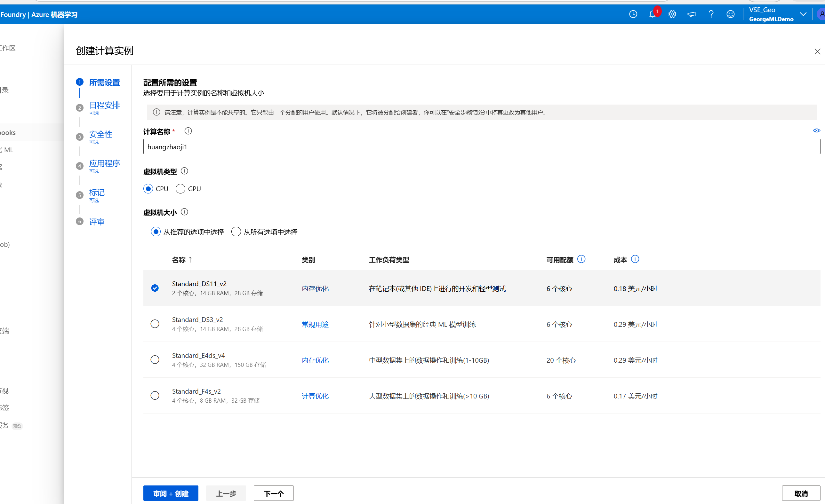Viewport: 825px width, 504px height.
Task: Click the 审阅 + 创建 button
Action: tap(171, 493)
